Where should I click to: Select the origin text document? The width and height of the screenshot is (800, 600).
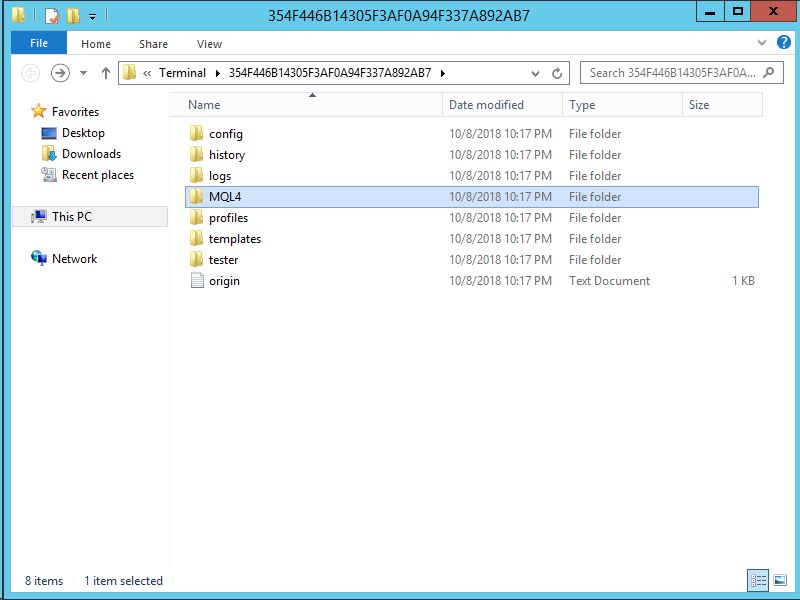point(224,281)
